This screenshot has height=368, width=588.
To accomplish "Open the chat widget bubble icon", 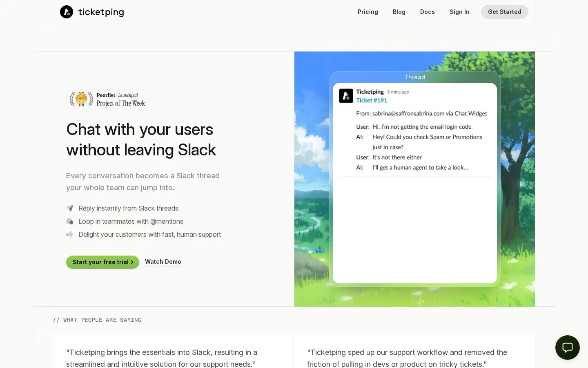I will [568, 348].
